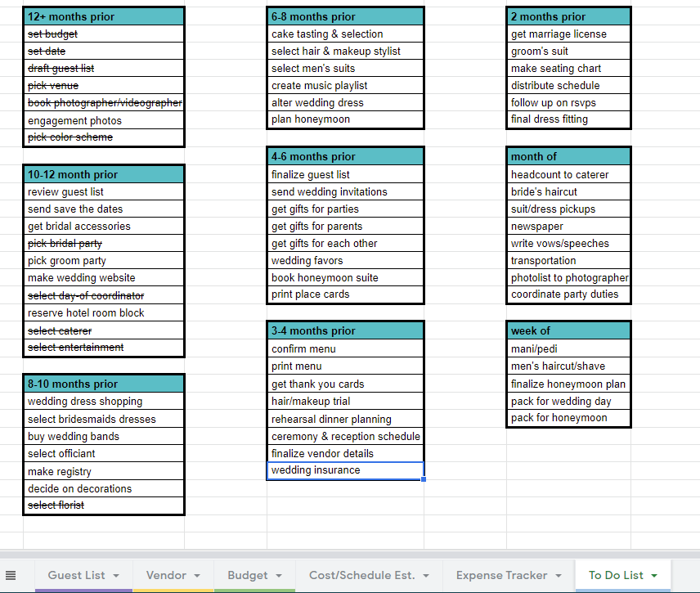Click the fill handle on 'wedding insurance' cell
Image resolution: width=700 pixels, height=593 pixels.
[424, 478]
